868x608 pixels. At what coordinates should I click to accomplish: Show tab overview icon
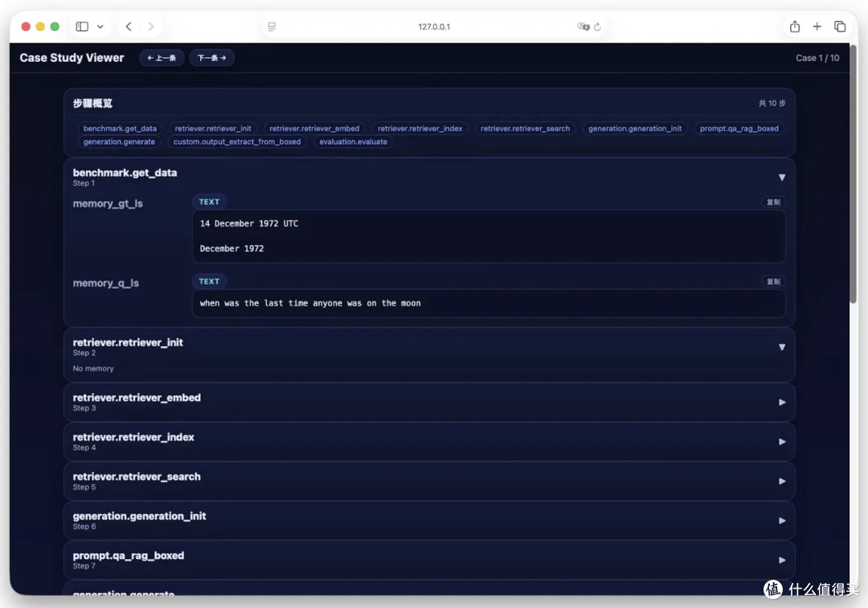point(840,27)
